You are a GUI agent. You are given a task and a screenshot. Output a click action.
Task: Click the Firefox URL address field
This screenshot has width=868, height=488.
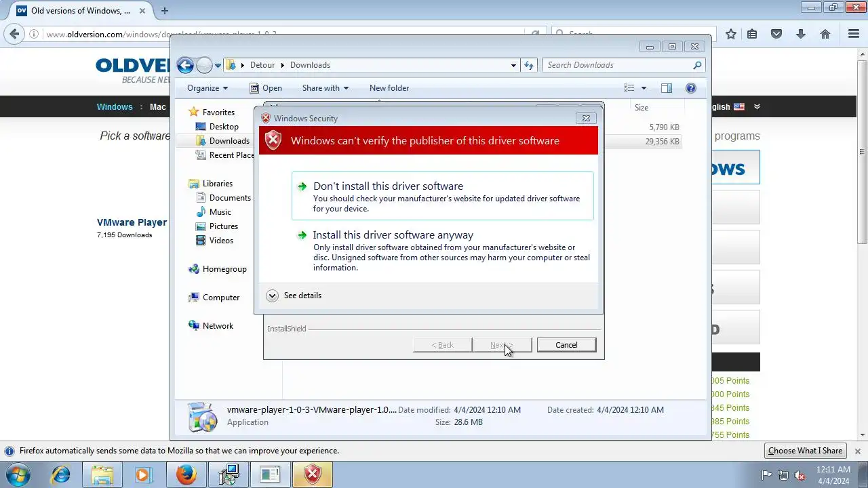point(285,34)
